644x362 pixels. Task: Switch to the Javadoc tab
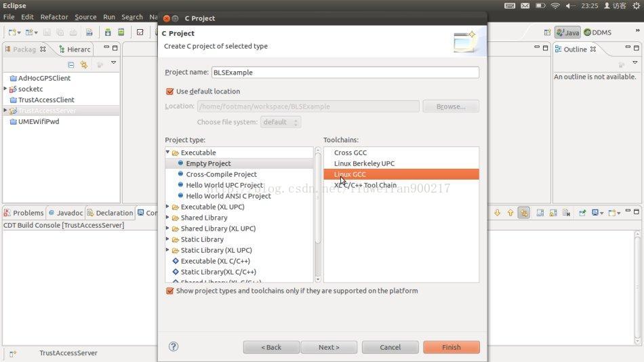point(66,213)
